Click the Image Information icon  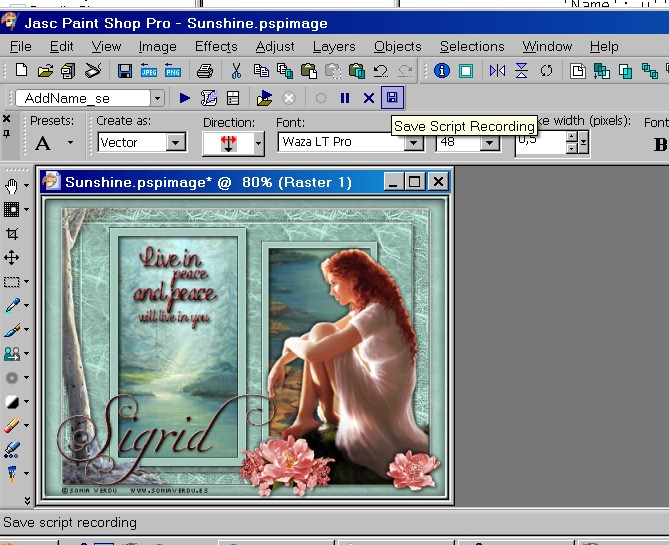click(x=442, y=70)
